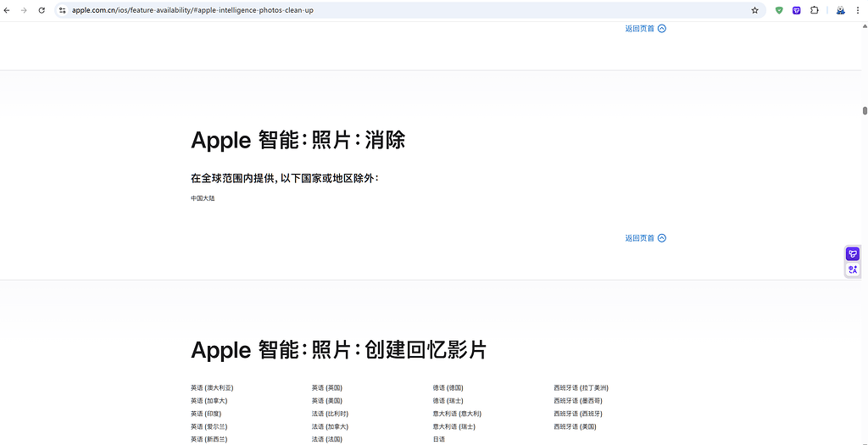Screen dimensions: 868x445
Task: Open the green shield ad-blocker extension
Action: [x=779, y=10]
